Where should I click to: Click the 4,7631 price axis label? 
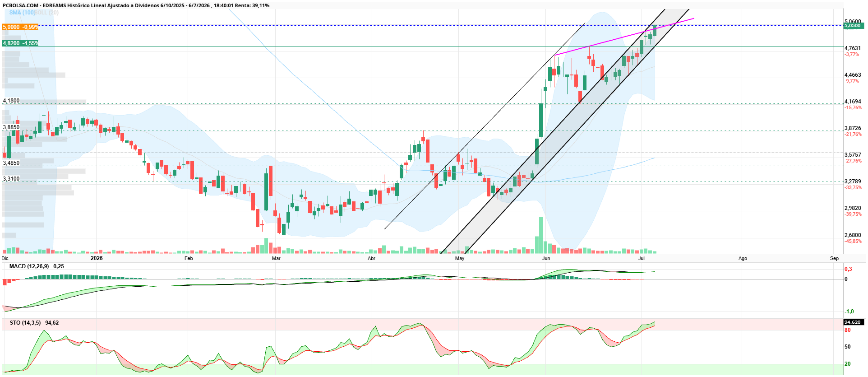point(853,48)
